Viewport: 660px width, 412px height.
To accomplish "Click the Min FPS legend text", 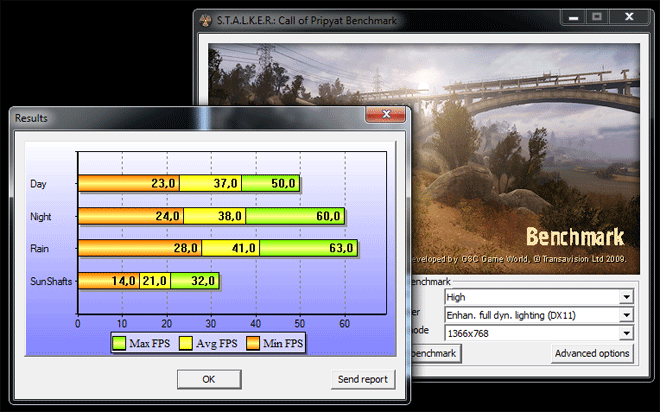I will click(x=282, y=343).
